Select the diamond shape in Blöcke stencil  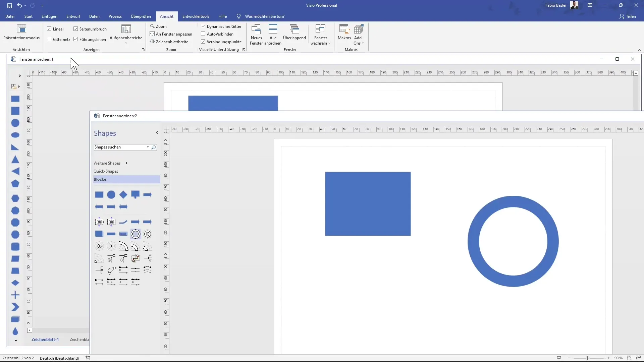[123, 195]
